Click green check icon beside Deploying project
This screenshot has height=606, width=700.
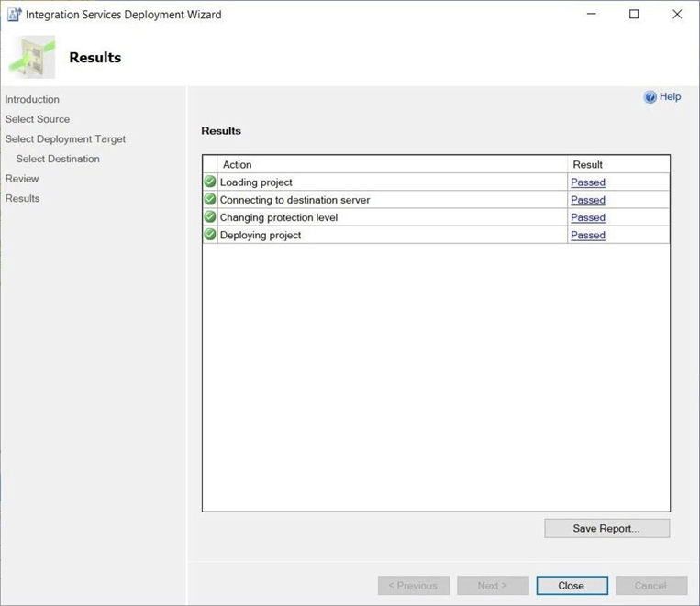(210, 235)
